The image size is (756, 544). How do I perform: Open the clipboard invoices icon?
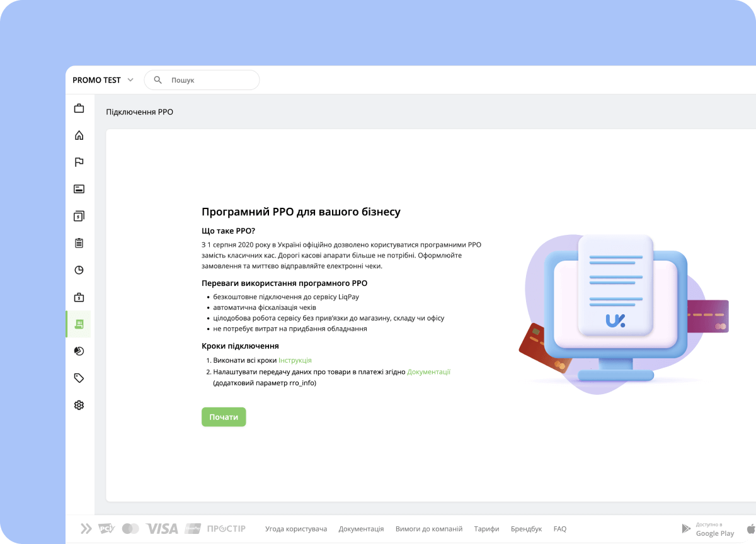coord(79,242)
